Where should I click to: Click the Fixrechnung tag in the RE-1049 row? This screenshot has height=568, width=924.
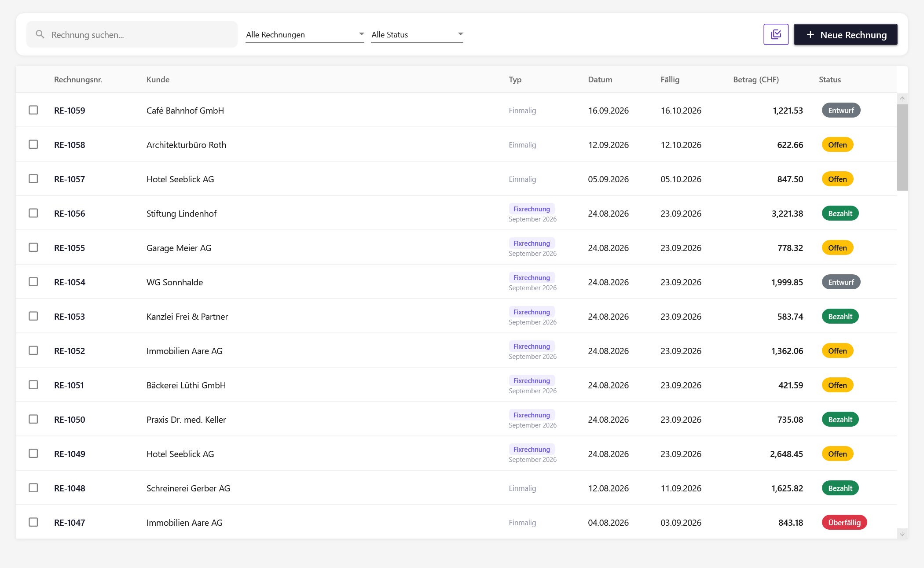[532, 449]
